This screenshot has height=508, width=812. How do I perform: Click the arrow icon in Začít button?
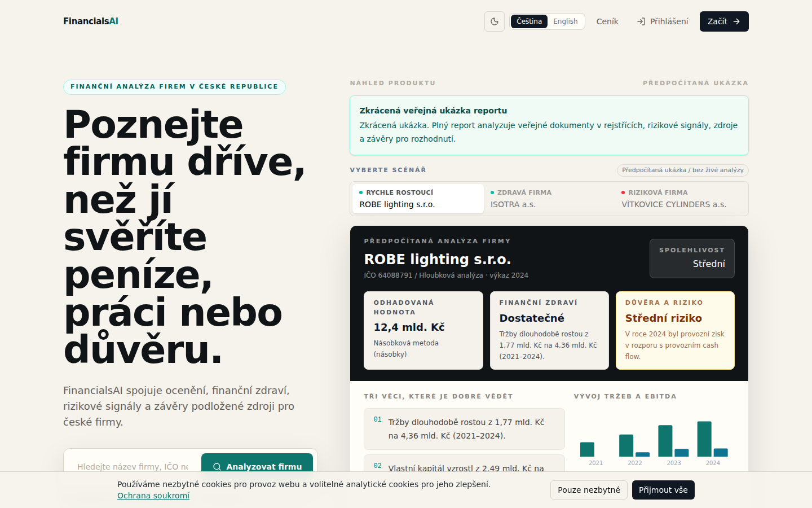coord(736,21)
